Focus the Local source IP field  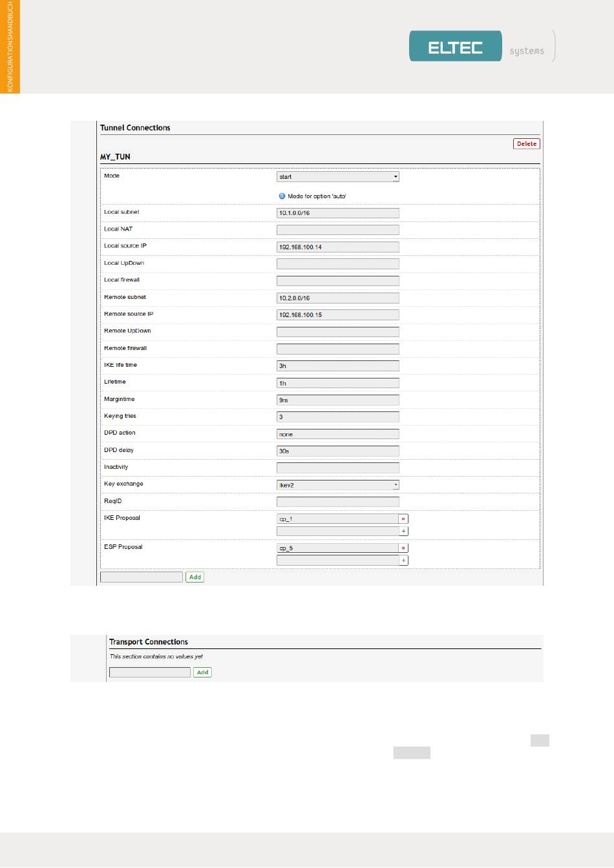(337, 247)
